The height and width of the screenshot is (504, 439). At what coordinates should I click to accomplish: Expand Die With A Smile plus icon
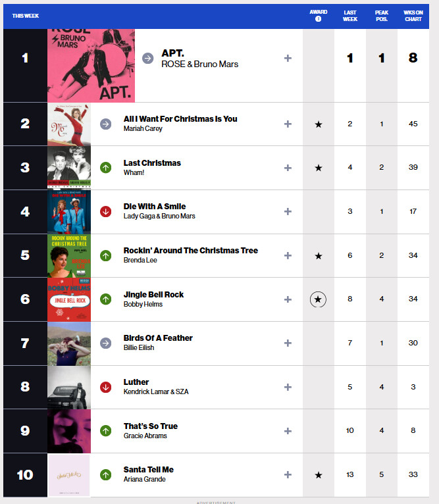coord(288,211)
